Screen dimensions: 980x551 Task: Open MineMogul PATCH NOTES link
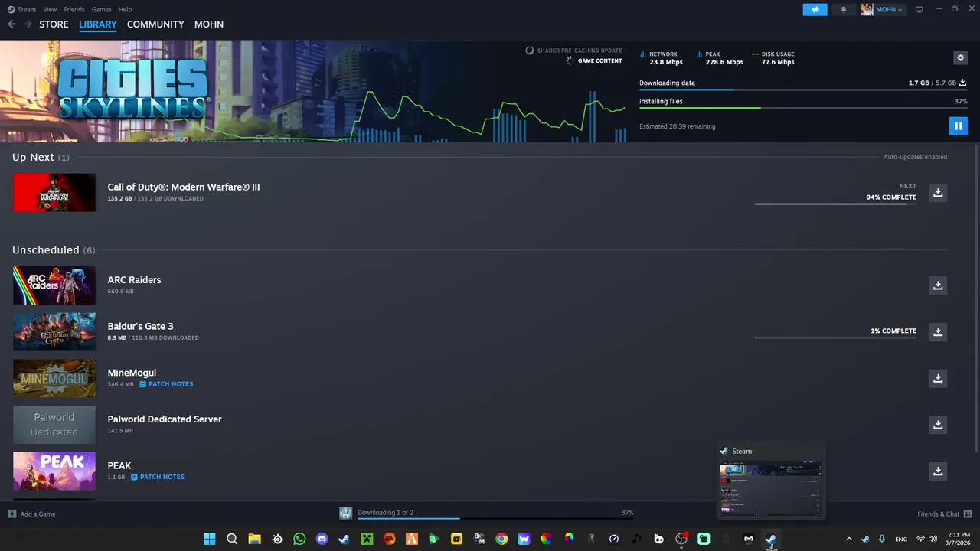coord(166,384)
